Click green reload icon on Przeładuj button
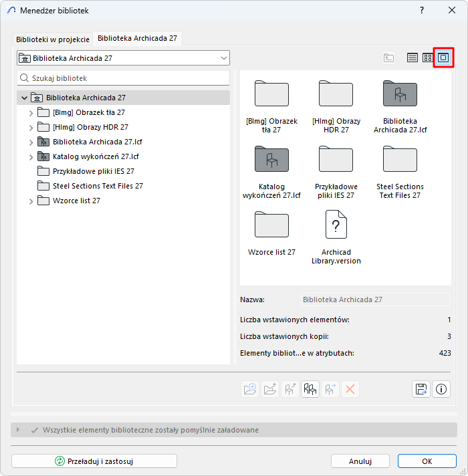468x476 pixels. [x=60, y=461]
